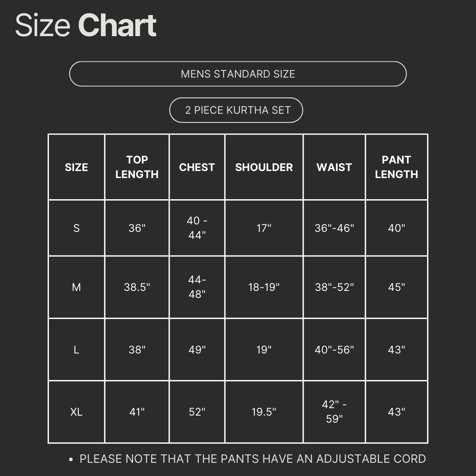Click the SIZE column header
This screenshot has width=476, height=476.
pyautogui.click(x=76, y=167)
